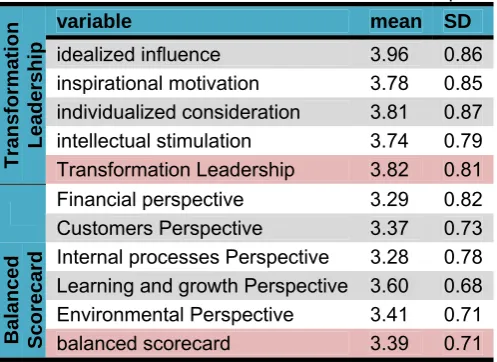Click the mean value 3.60
497x362 pixels.
point(389,286)
